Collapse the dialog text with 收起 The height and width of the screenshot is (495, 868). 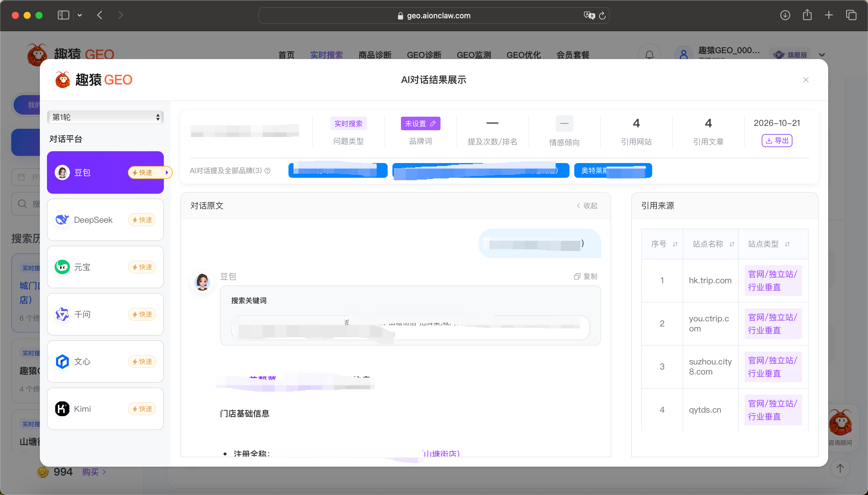point(587,206)
